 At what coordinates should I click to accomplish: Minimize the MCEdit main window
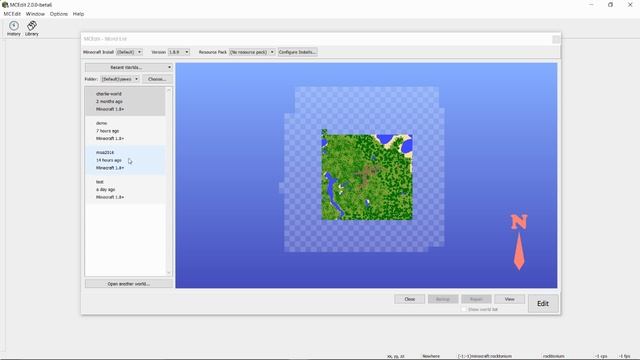[x=591, y=5]
